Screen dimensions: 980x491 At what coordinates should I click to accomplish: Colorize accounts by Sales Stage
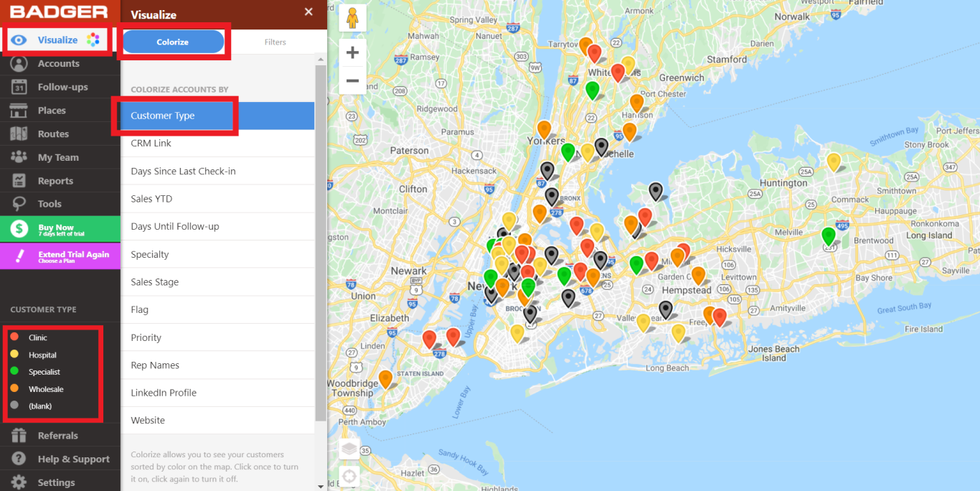[217, 282]
